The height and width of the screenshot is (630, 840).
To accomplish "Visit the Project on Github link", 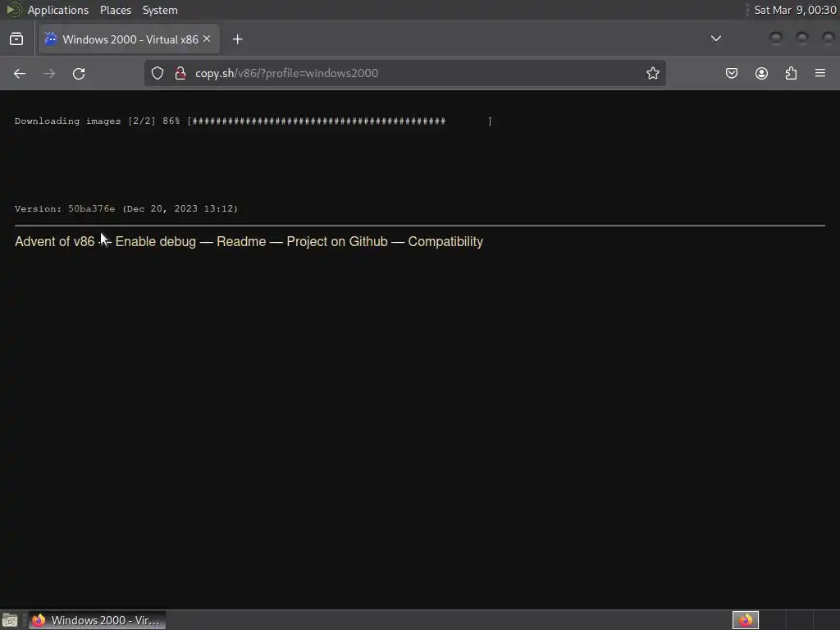I will 337,242.
